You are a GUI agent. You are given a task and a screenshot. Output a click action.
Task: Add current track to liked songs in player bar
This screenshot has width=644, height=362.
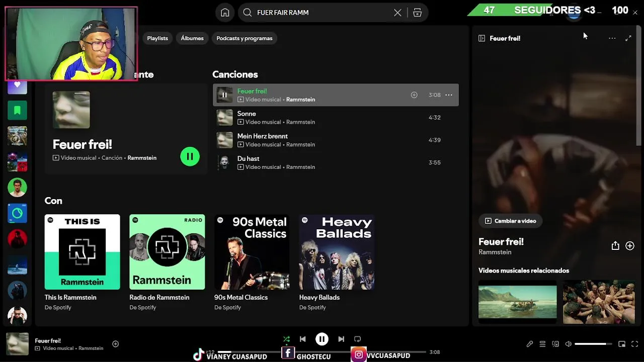click(x=115, y=344)
